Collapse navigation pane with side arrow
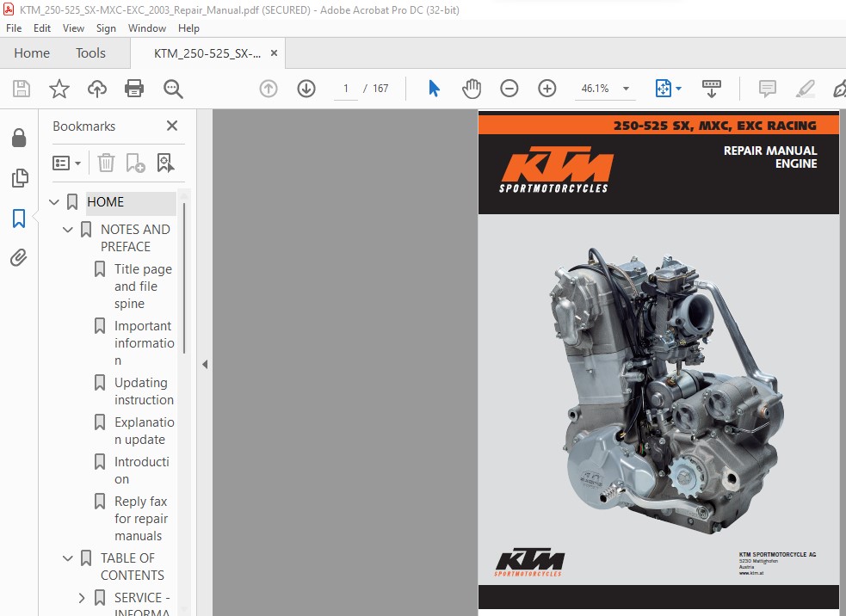The height and width of the screenshot is (616, 846). [205, 365]
